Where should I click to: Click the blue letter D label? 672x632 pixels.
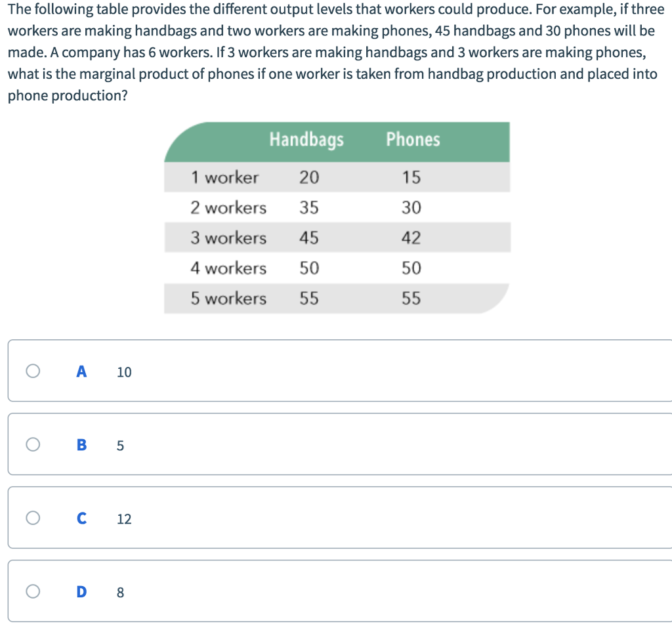click(x=81, y=592)
